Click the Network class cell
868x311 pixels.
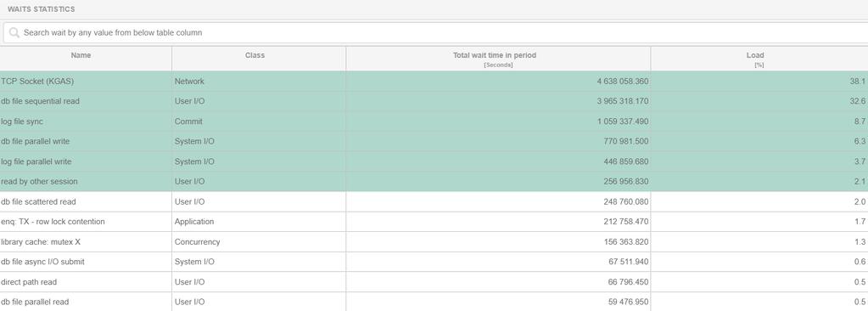(259, 82)
